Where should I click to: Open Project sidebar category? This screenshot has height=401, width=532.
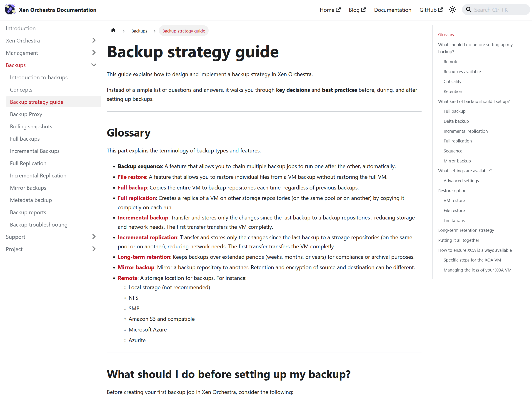tap(14, 249)
